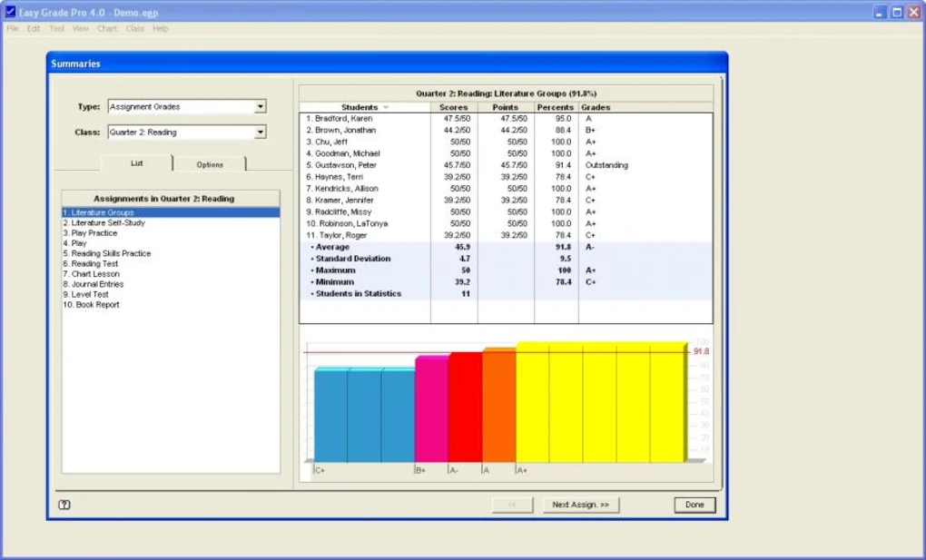Image resolution: width=926 pixels, height=560 pixels.
Task: Click the row for Chu, Jeff
Action: 363,141
